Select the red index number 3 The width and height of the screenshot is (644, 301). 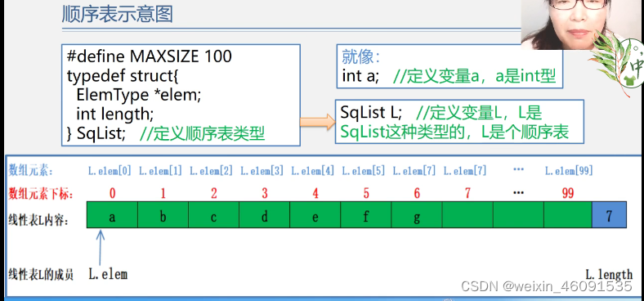coord(265,193)
